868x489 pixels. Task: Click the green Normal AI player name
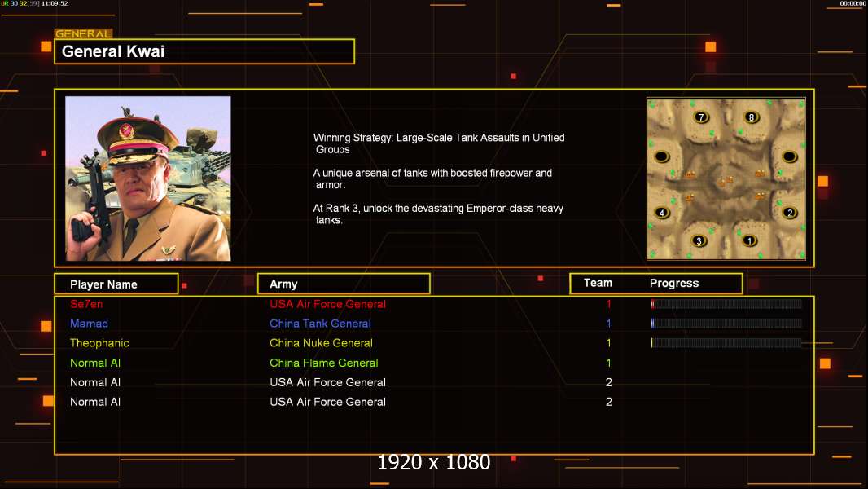94,363
